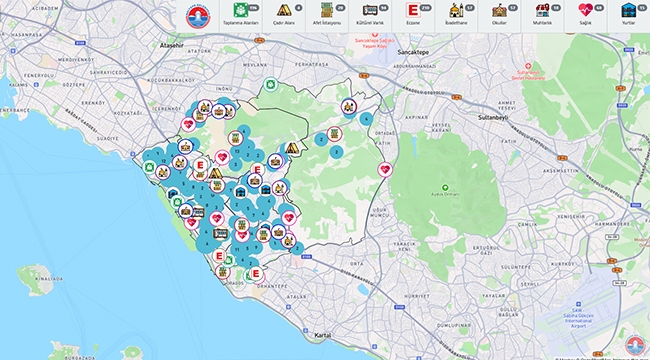Screen dimensions: 650x360
Task: Open the isolated health marker near Ortadağ
Action: 385,169
